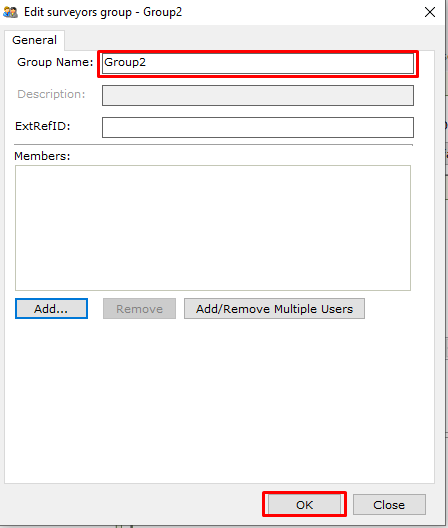Open Add/Remove Multiple Users
448x528 pixels.
coord(274,308)
